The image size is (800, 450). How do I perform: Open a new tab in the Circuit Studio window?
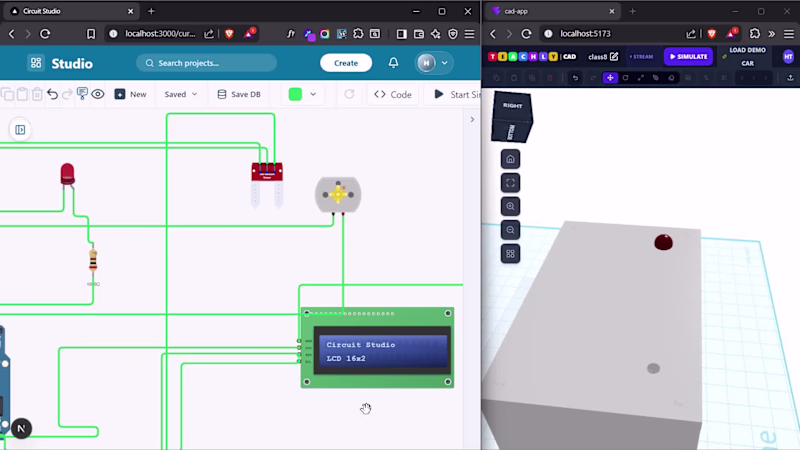pyautogui.click(x=151, y=11)
